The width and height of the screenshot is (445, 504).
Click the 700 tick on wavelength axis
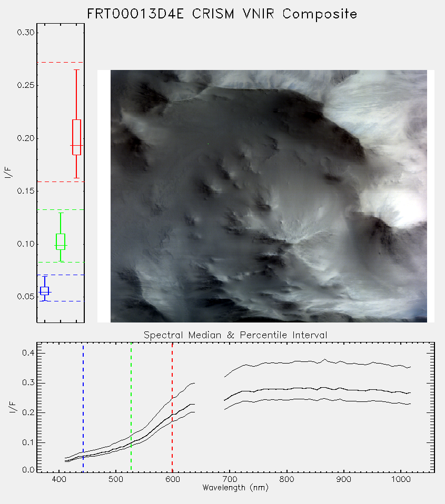(230, 479)
